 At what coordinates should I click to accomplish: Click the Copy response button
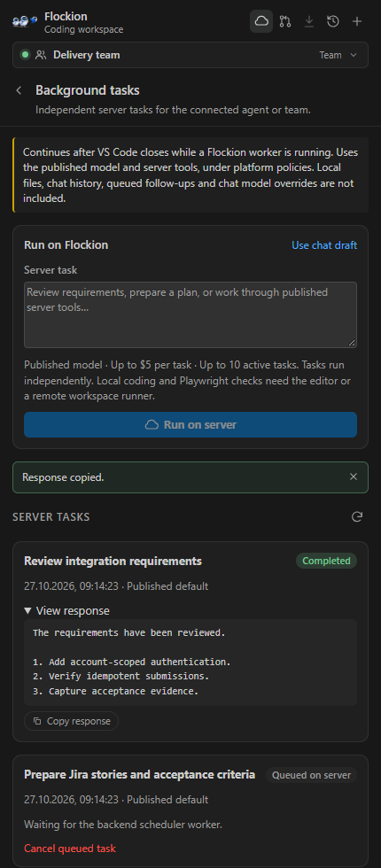coord(72,721)
